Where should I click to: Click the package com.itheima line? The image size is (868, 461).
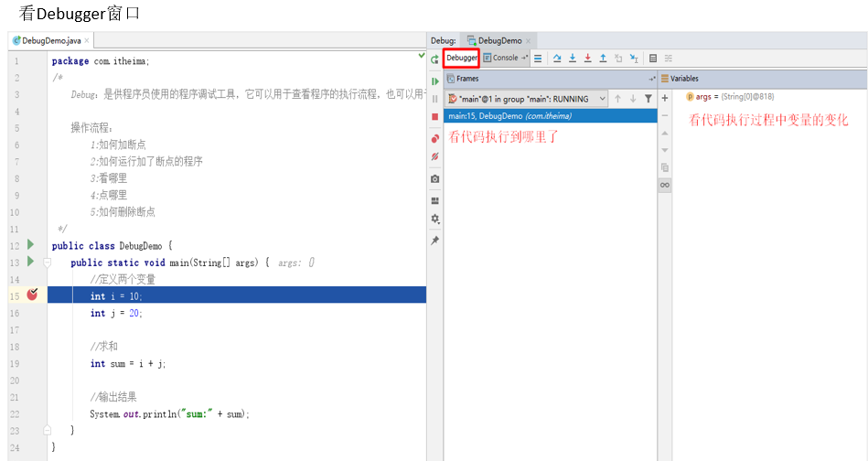[101, 61]
